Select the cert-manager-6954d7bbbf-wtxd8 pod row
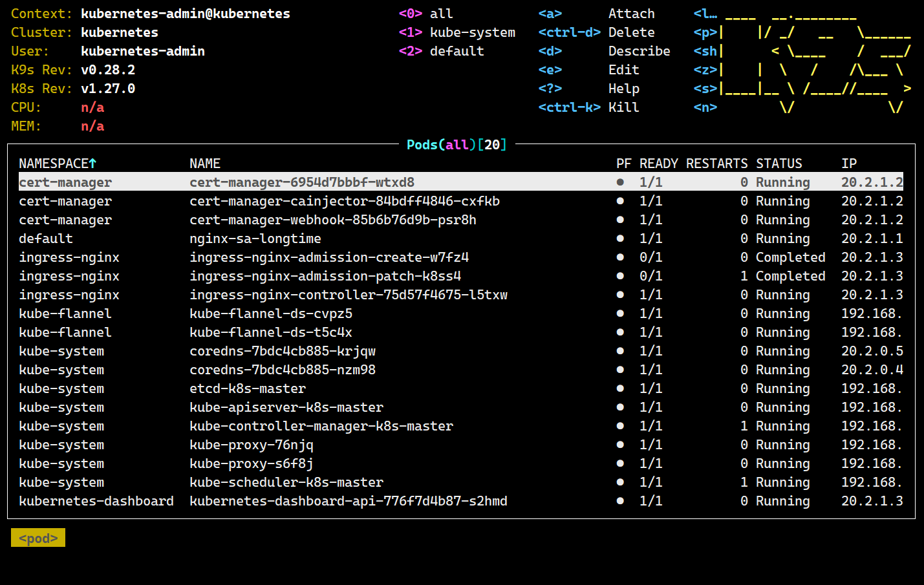Screen dimensions: 924x585 [x=461, y=182]
